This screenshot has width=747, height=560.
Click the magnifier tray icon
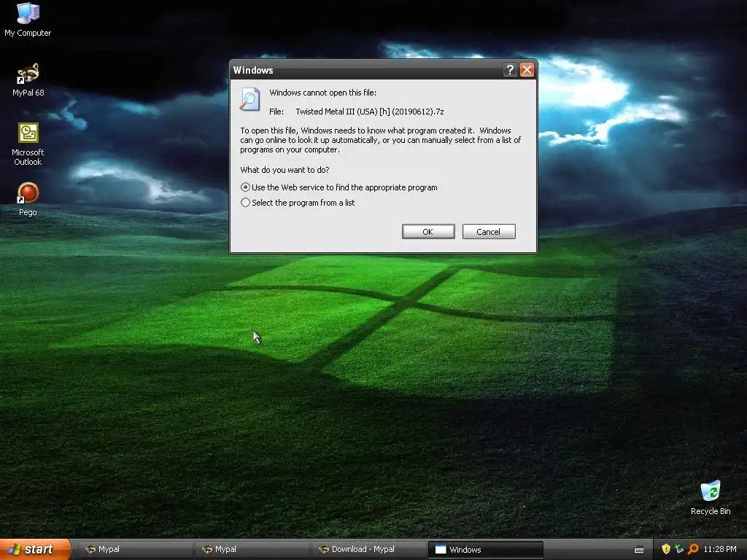(693, 549)
